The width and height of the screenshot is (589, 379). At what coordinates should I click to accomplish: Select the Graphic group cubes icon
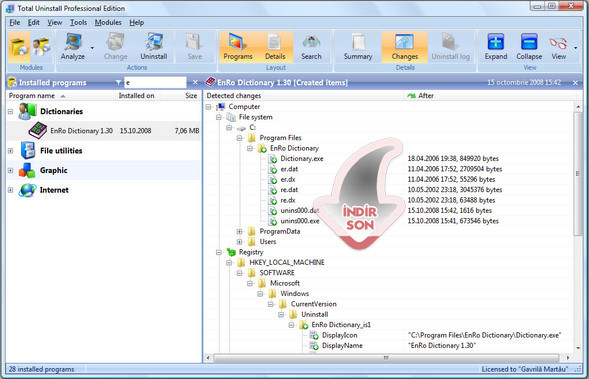click(27, 170)
